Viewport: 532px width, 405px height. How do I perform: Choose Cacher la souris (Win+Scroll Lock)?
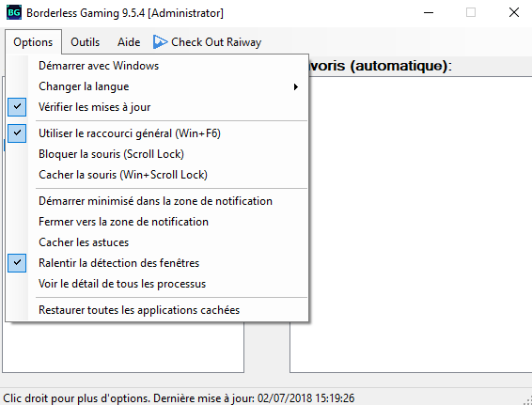(x=157, y=175)
